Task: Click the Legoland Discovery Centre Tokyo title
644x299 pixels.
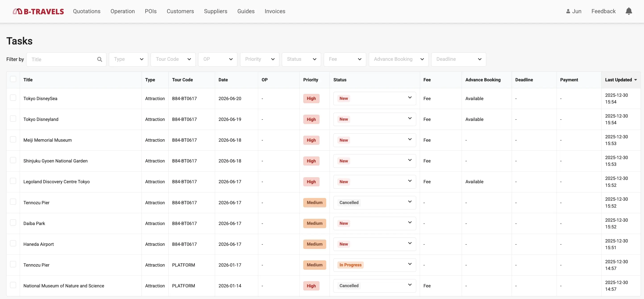Action: [x=56, y=181]
